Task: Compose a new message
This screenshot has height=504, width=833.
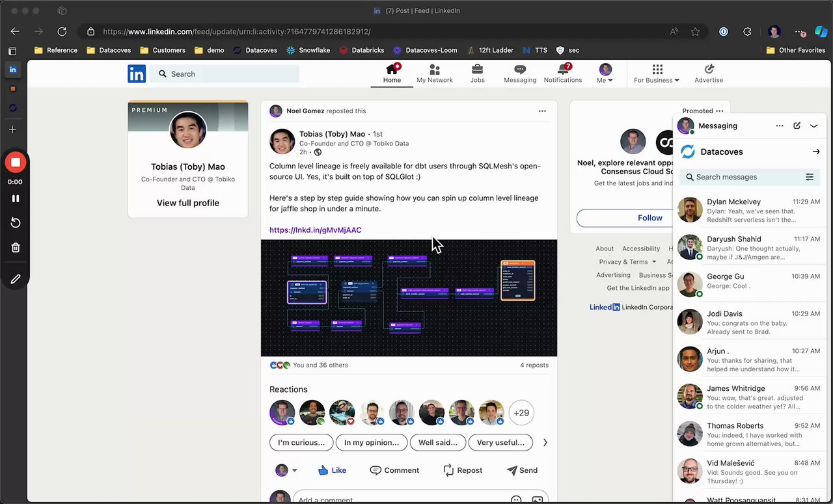Action: pos(797,126)
